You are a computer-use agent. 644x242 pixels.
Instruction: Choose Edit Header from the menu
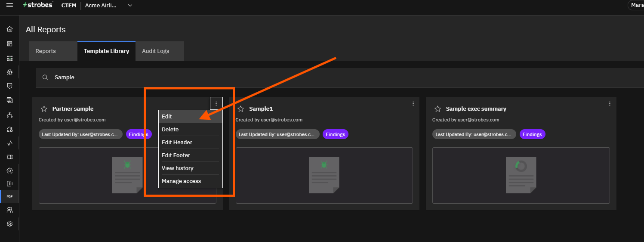point(190,142)
